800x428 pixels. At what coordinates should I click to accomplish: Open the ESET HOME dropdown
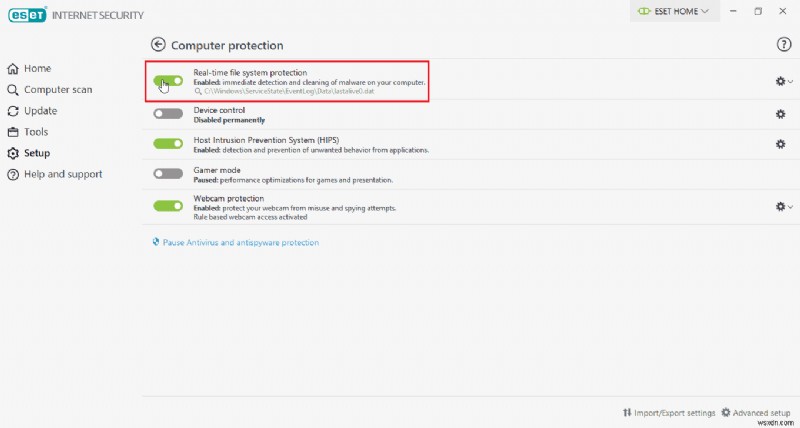674,11
